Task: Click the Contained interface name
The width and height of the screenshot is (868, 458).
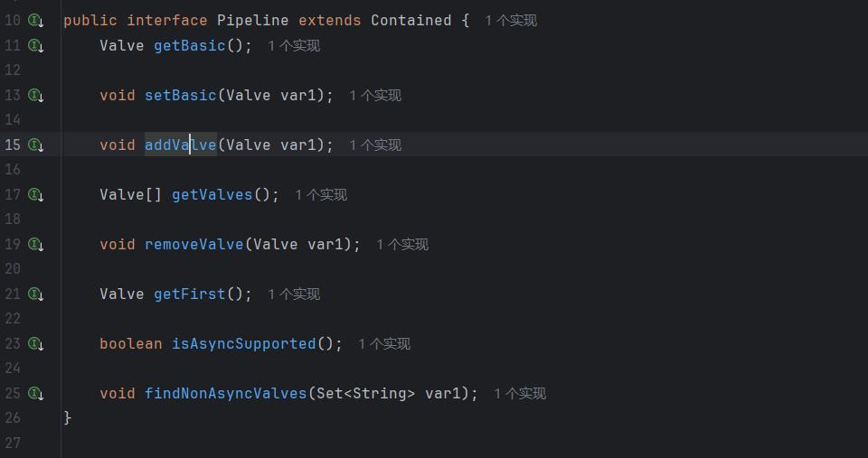Action: point(410,20)
